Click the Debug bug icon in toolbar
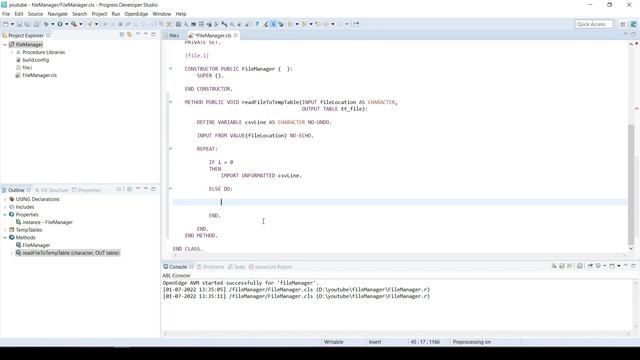This screenshot has width=640, height=360. [x=46, y=24]
